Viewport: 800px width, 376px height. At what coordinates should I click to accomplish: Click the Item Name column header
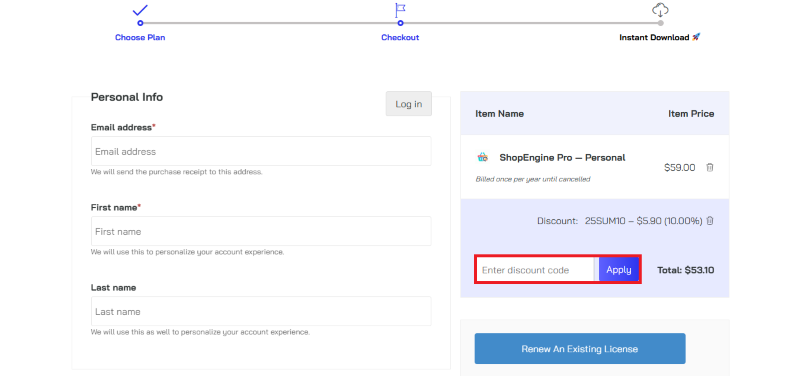(x=499, y=114)
